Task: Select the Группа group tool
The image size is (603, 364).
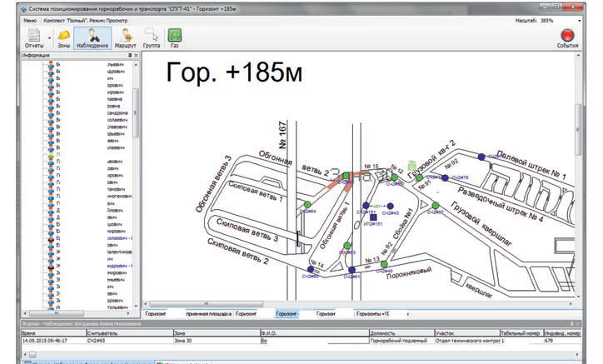Action: (x=152, y=38)
